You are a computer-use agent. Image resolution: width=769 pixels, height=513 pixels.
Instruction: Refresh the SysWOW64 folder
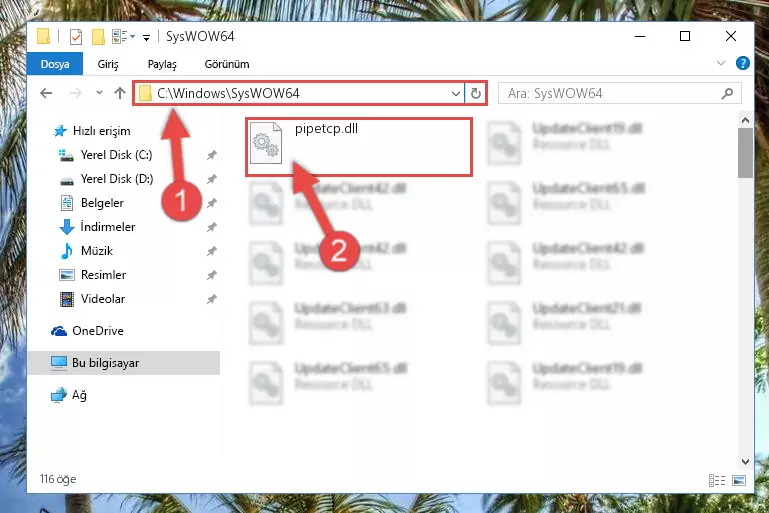pyautogui.click(x=476, y=93)
